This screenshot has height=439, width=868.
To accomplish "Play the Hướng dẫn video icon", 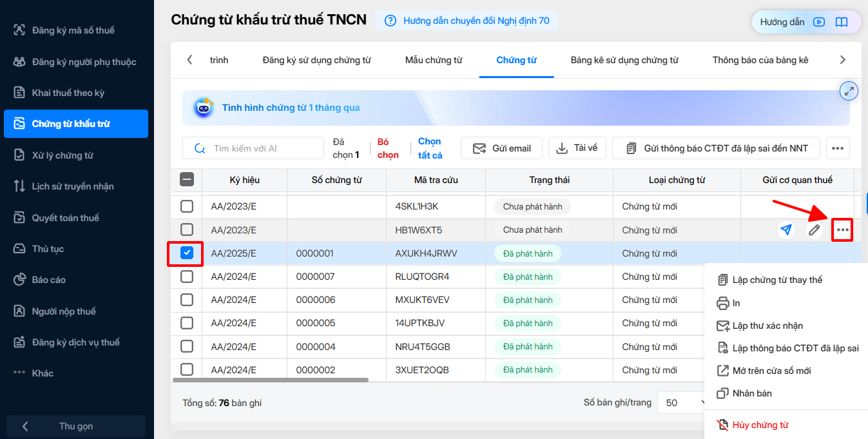I will click(x=819, y=22).
